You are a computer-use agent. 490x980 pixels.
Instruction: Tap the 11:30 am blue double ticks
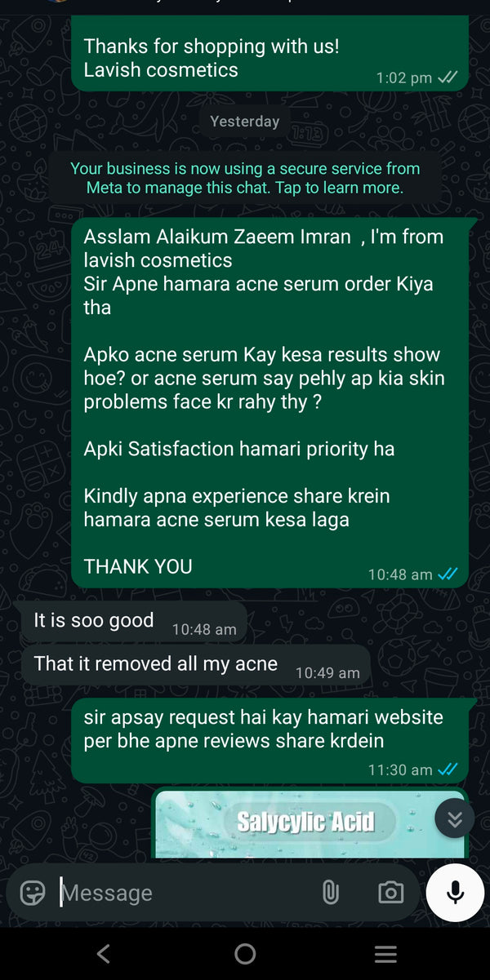click(448, 769)
